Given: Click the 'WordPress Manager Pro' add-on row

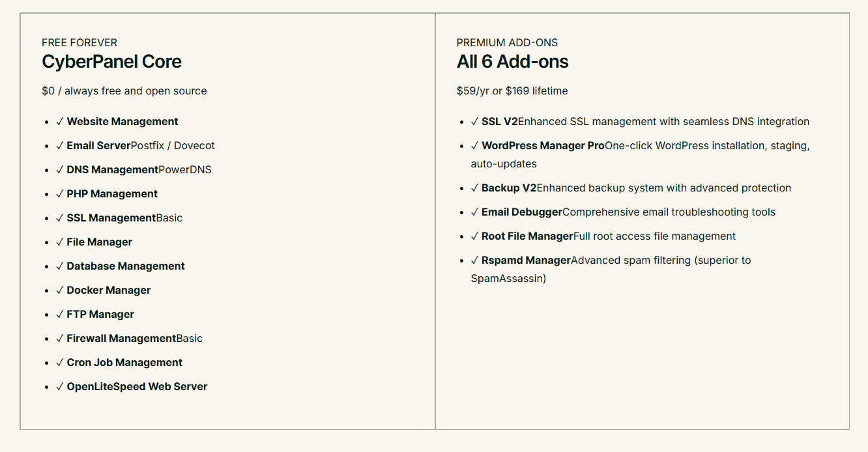Looking at the screenshot, I should tap(640, 155).
